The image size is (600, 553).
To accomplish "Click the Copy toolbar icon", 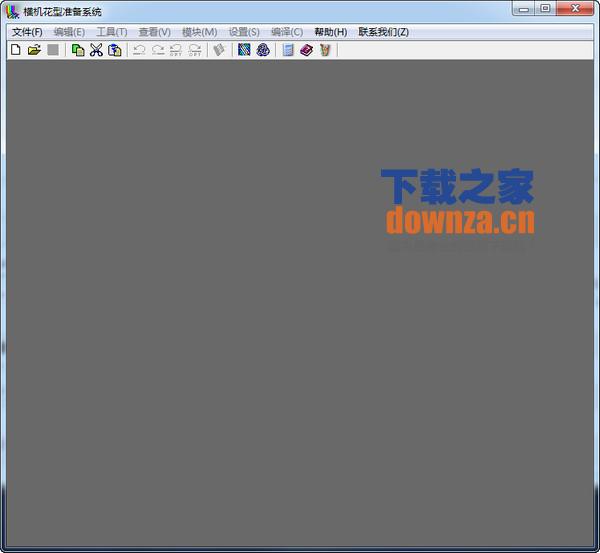I will click(78, 50).
